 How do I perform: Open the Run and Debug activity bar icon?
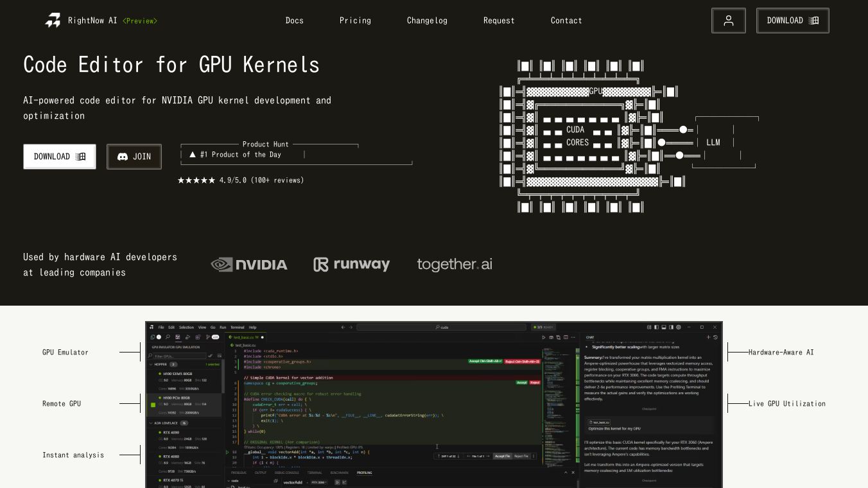(188, 337)
